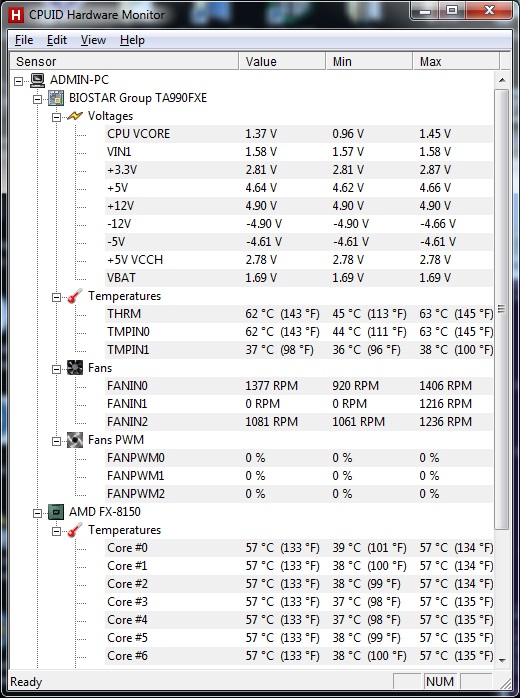Select the CPU VCORE row
The width and height of the screenshot is (520, 698).
click(x=299, y=134)
